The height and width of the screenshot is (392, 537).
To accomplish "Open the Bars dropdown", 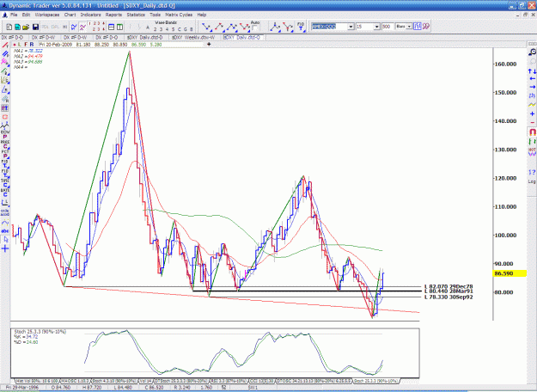I will click(409, 27).
